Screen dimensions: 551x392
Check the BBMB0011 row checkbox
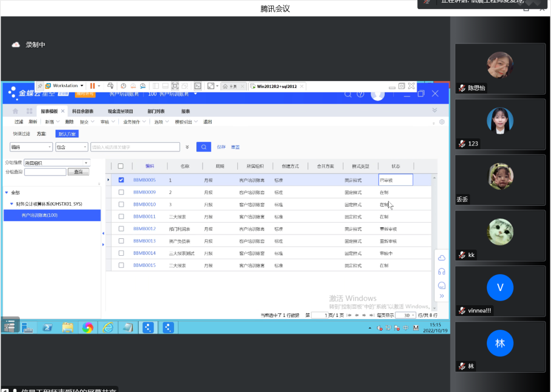coord(121,216)
